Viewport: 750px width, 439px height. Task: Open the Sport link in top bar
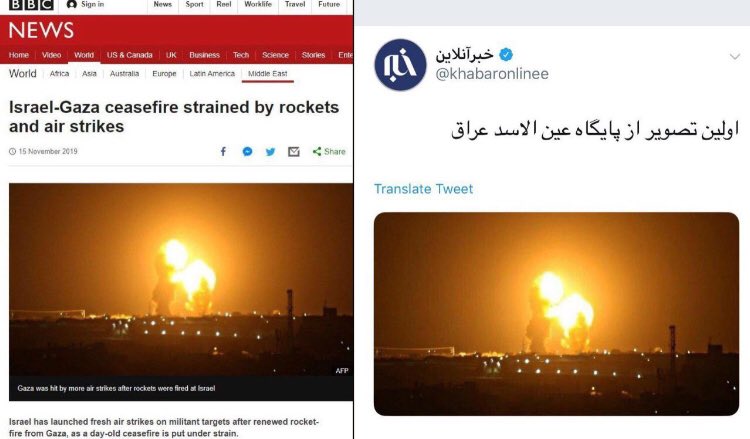[x=195, y=4]
